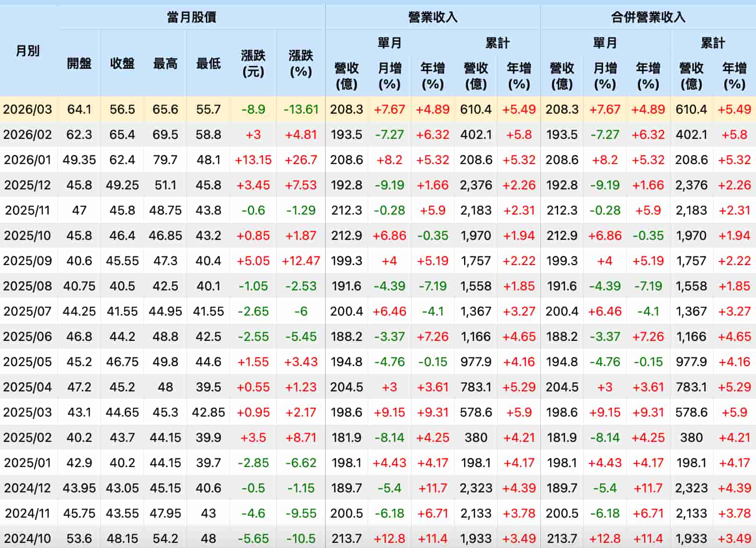This screenshot has width=756, height=548.
Task: Select the 2025/07 month row label
Action: (28, 311)
